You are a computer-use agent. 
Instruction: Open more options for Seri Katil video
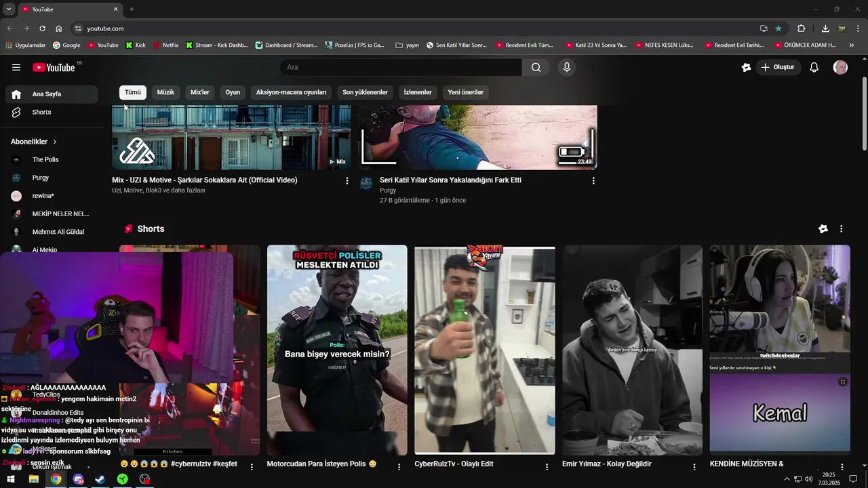pyautogui.click(x=593, y=181)
